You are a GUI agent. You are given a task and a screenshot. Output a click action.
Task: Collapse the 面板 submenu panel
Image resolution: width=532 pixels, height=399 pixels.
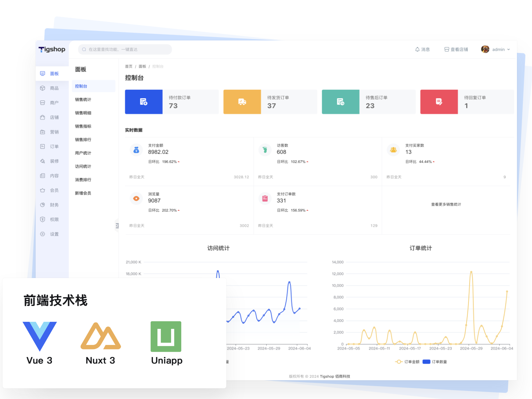click(x=117, y=225)
